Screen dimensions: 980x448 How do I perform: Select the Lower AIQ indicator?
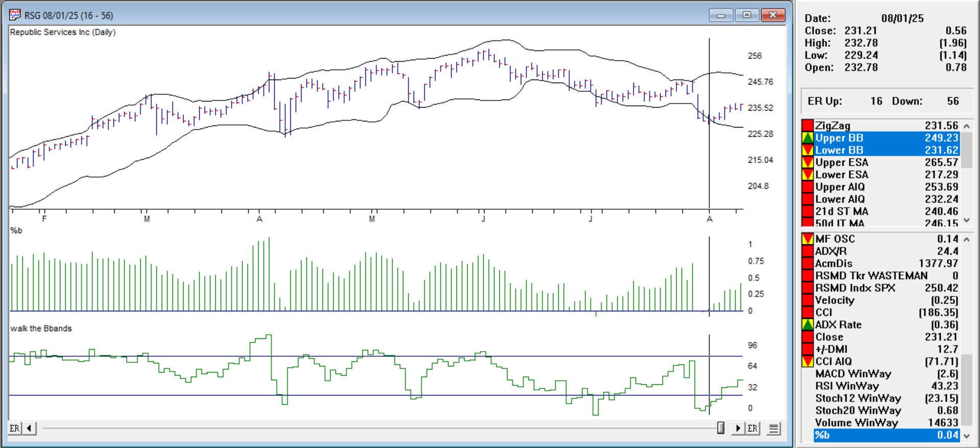[886, 199]
